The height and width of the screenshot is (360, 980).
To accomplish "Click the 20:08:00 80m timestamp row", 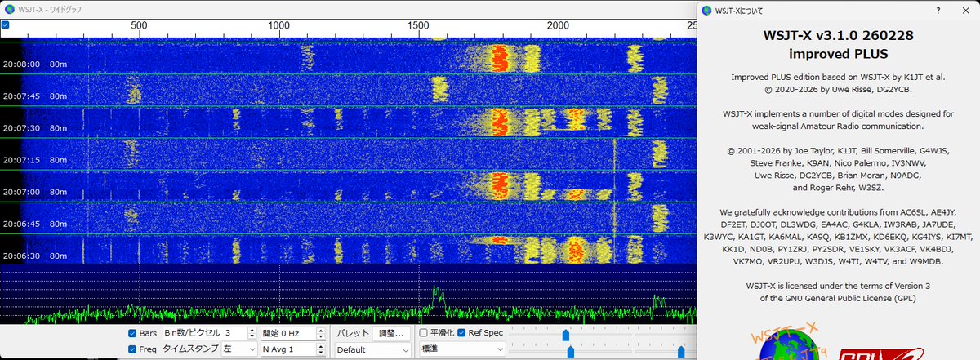I will pyautogui.click(x=35, y=64).
